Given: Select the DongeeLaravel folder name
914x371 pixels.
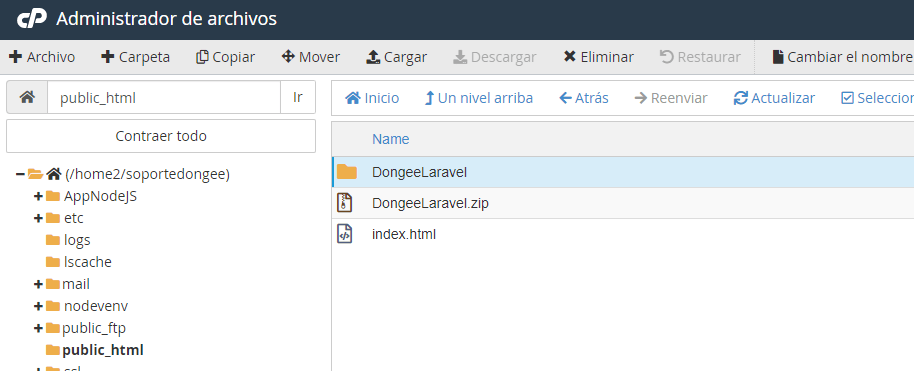Looking at the screenshot, I should (x=420, y=173).
